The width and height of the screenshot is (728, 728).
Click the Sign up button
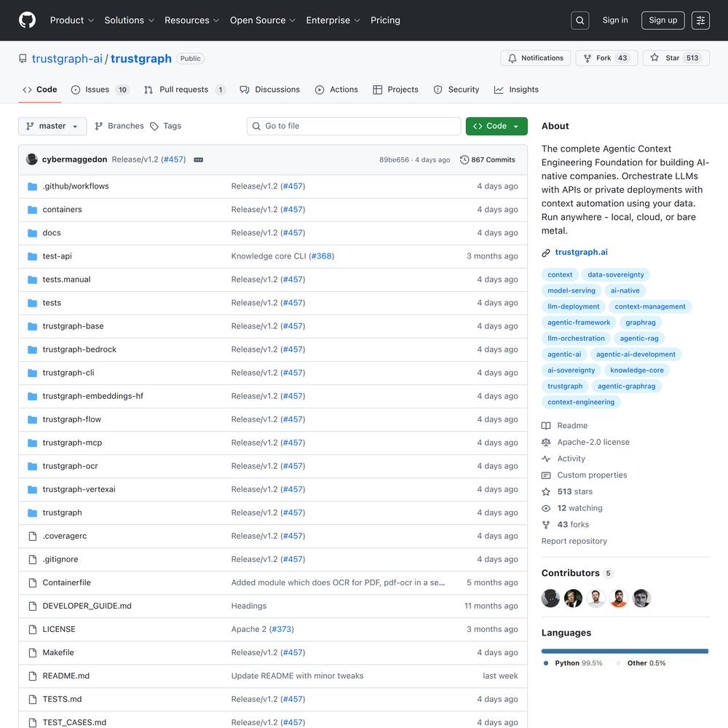point(662,20)
